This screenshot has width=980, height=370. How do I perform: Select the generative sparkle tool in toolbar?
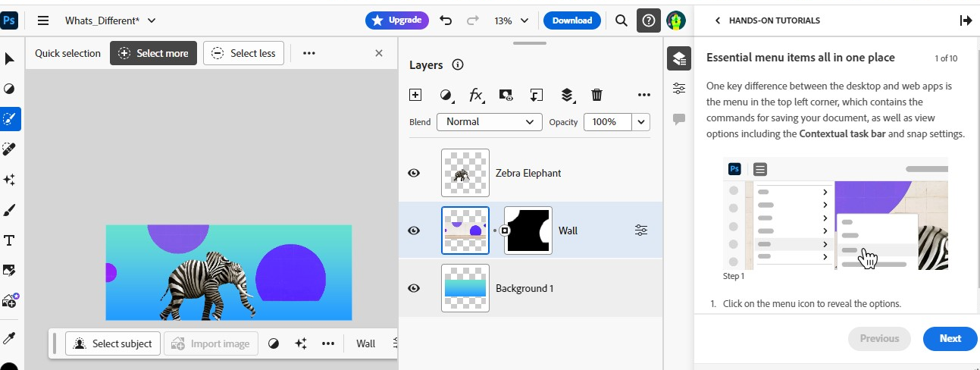(x=10, y=180)
